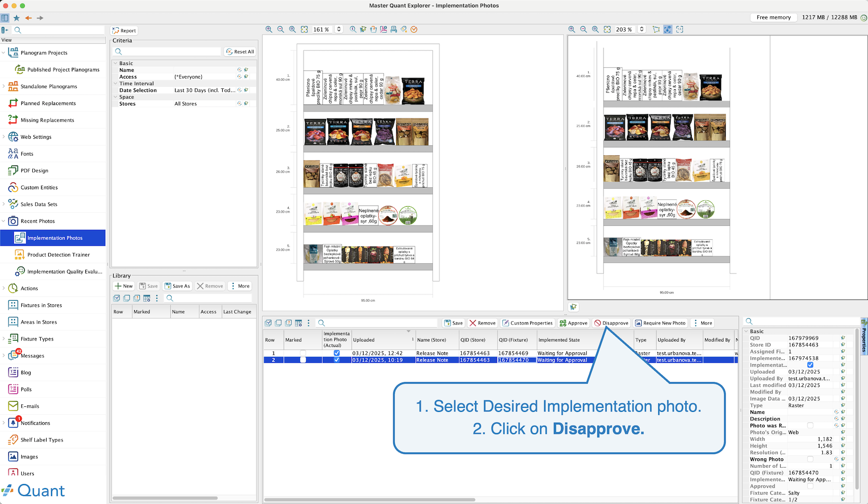
Task: Click the Approve button
Action: (x=573, y=323)
